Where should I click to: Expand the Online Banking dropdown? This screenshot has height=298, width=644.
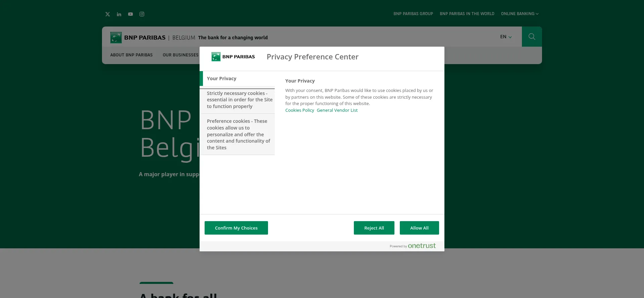point(520,14)
